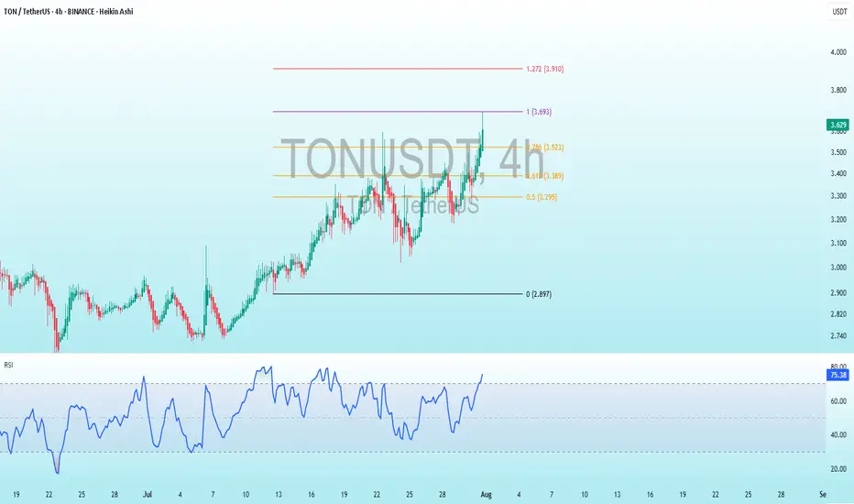Click the Jul label on the time axis

148,495
